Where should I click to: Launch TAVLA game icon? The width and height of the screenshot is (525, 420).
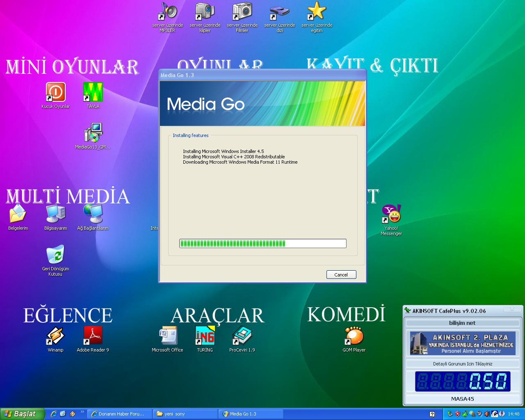93,95
